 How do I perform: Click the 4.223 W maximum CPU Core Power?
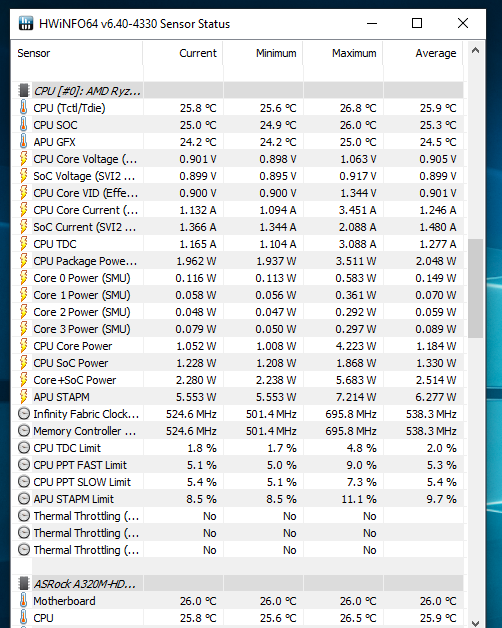(356, 346)
